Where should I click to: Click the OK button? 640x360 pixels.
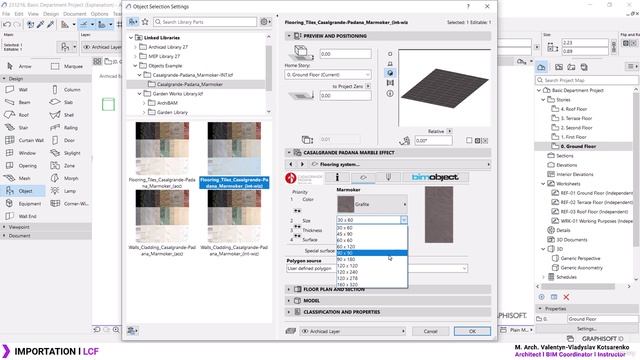pos(472,331)
